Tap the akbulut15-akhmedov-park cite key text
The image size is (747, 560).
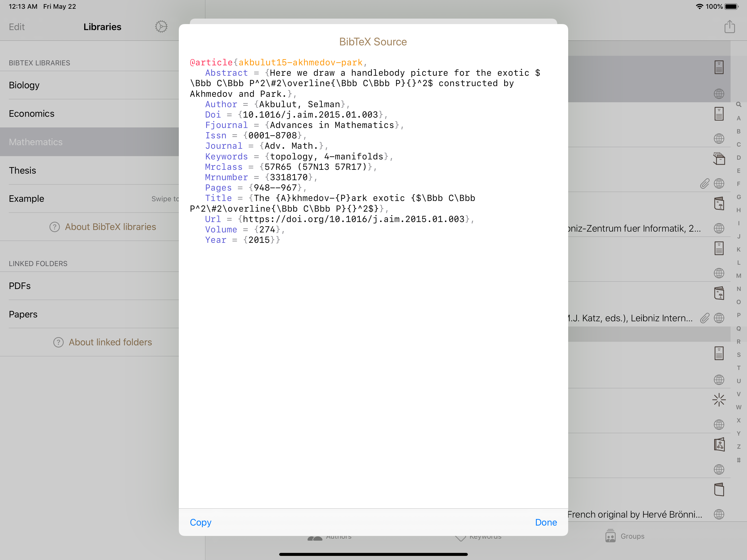coord(300,63)
